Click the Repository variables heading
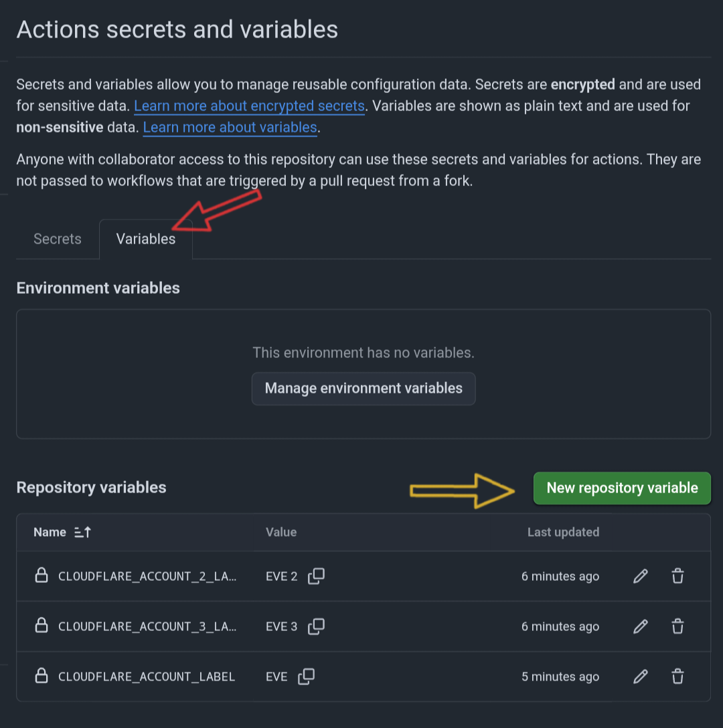The height and width of the screenshot is (728, 723). pyautogui.click(x=91, y=488)
